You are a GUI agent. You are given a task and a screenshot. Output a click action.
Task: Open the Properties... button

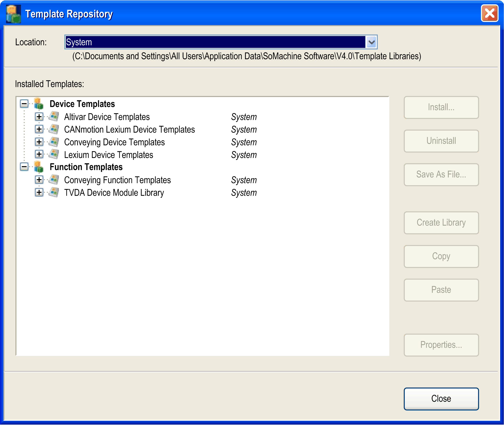(x=441, y=345)
